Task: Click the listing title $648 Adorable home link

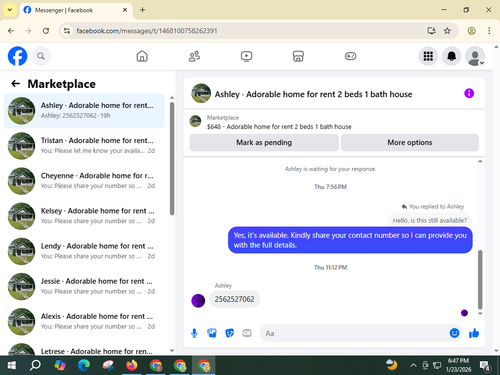Action: (x=279, y=127)
